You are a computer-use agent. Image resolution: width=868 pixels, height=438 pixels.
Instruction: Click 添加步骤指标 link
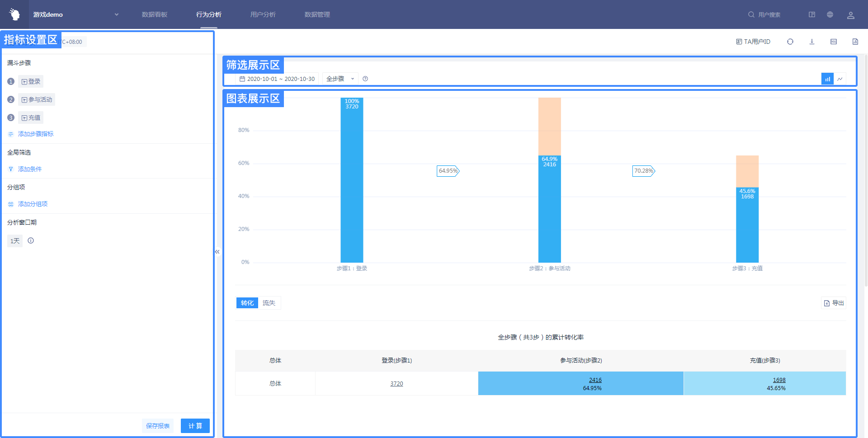(35, 134)
